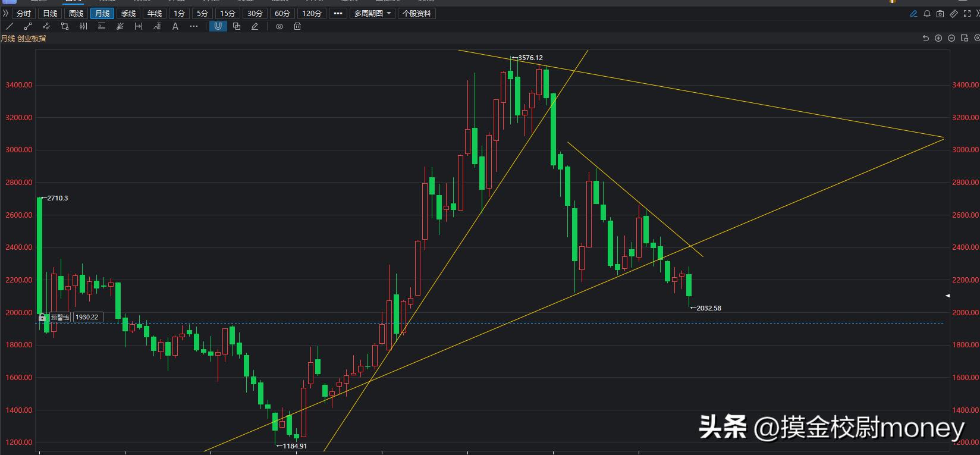Switch to the 30分 chart period
This screenshot has height=455, width=980.
pos(255,13)
